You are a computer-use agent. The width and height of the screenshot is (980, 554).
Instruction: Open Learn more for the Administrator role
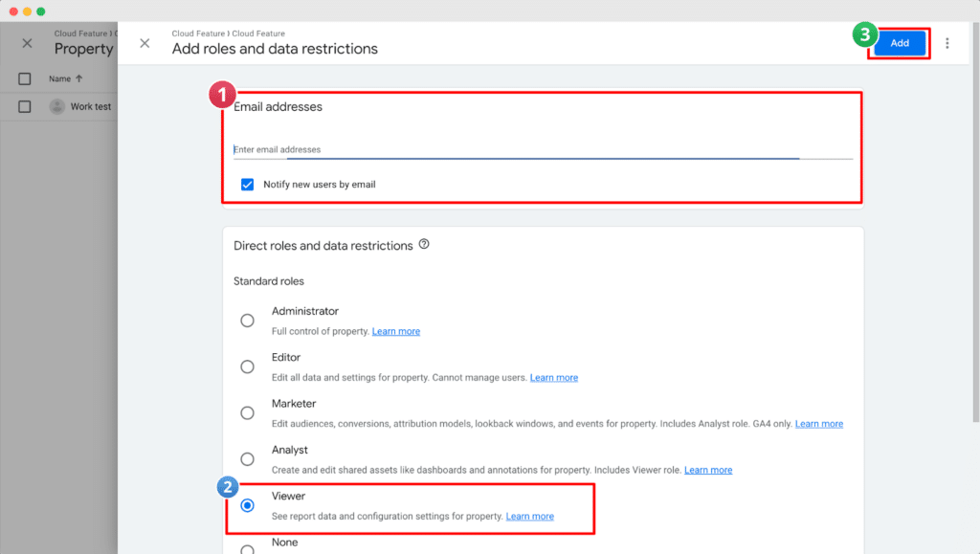(x=395, y=331)
